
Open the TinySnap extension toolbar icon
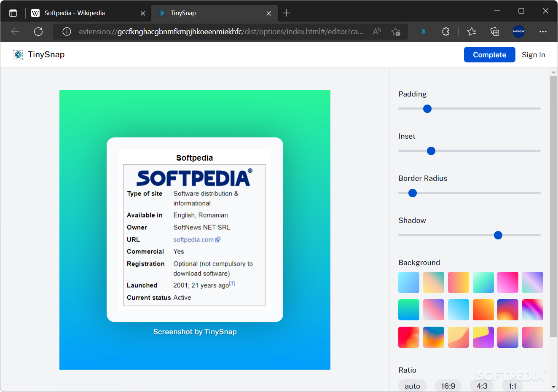422,32
